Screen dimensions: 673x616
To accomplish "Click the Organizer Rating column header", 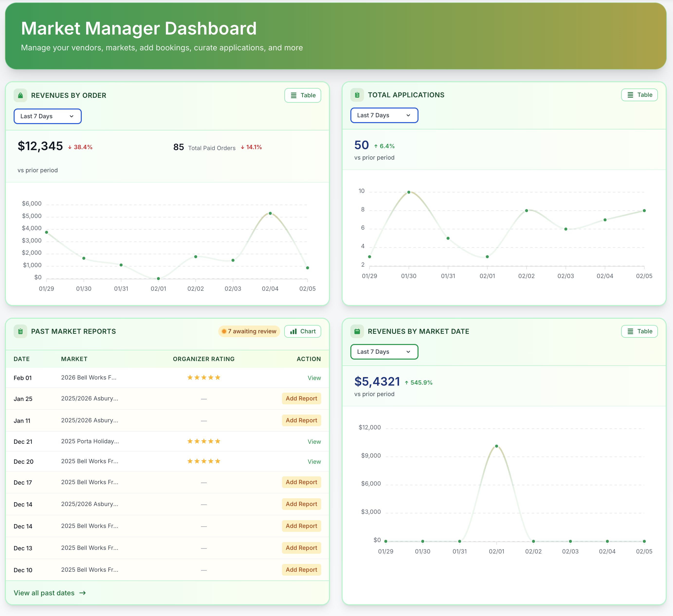I will click(204, 359).
